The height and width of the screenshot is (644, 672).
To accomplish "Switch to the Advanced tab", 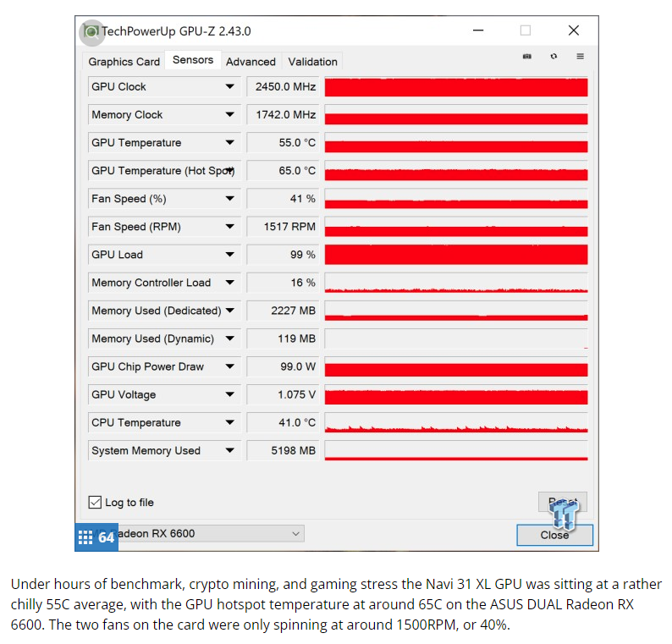I will click(x=251, y=62).
